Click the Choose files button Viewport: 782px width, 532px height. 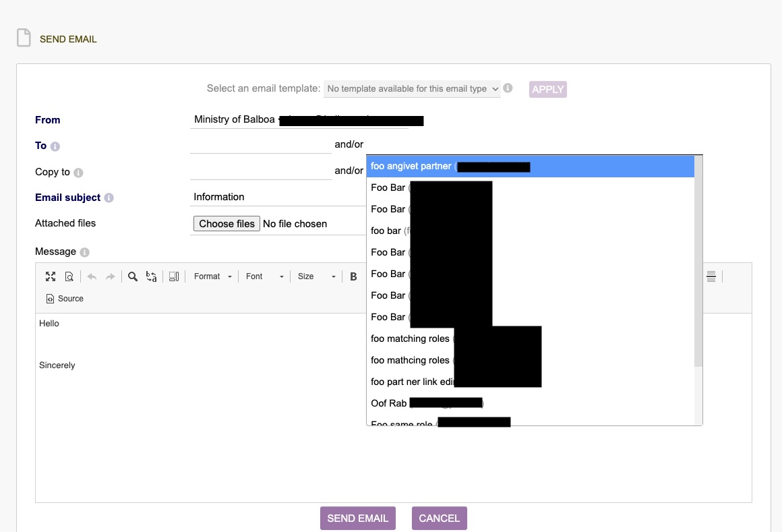tap(227, 224)
